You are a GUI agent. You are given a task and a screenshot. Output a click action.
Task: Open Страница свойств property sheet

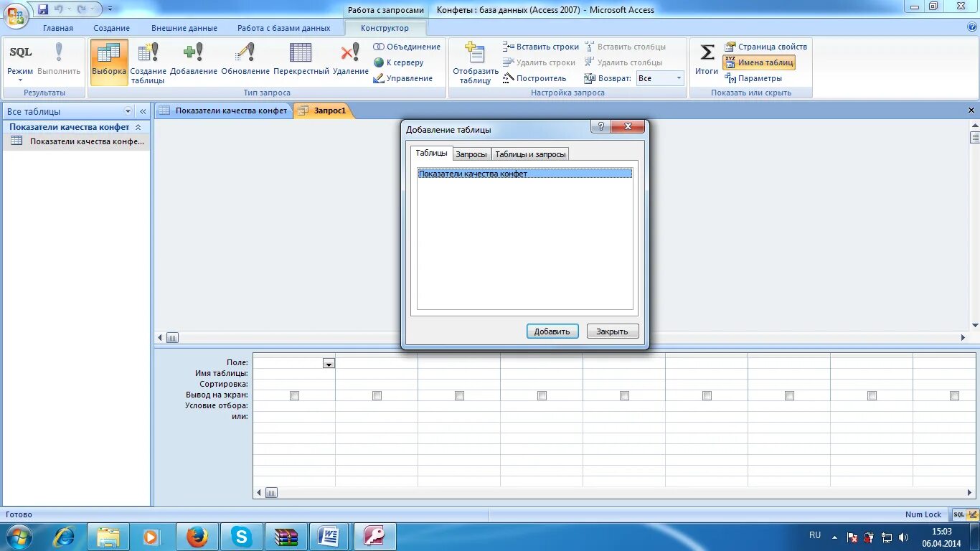[765, 47]
